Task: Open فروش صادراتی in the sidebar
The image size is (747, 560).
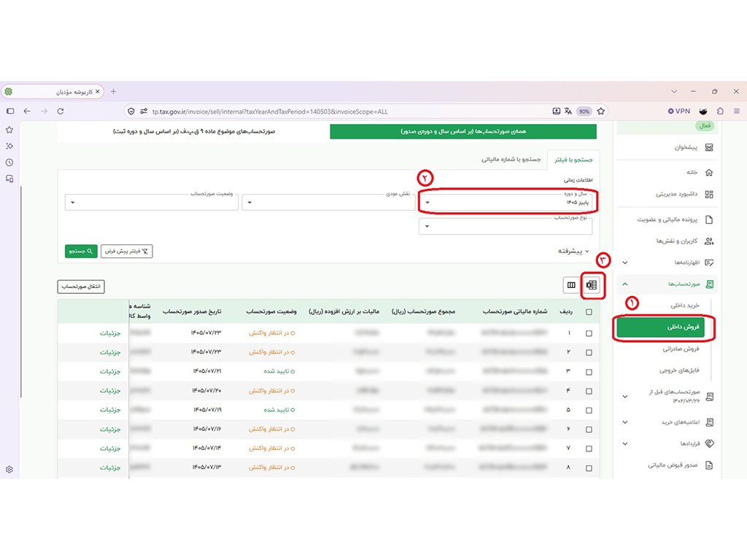Action: (681, 349)
